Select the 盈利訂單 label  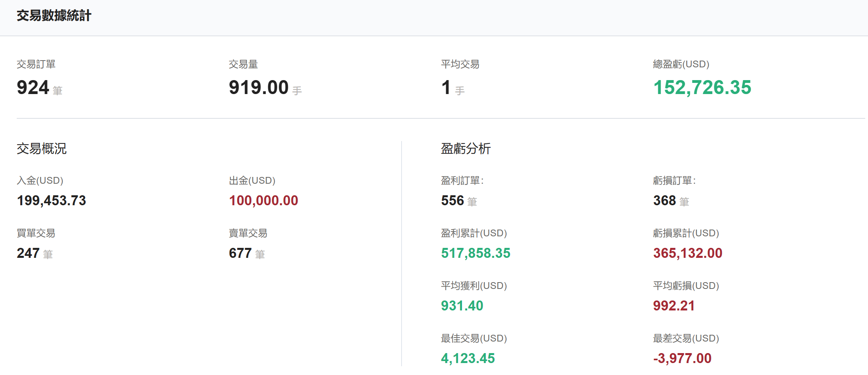click(x=462, y=181)
